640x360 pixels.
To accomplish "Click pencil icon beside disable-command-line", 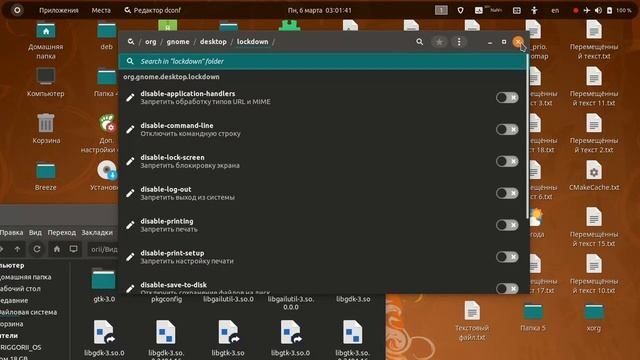I will coord(130,129).
